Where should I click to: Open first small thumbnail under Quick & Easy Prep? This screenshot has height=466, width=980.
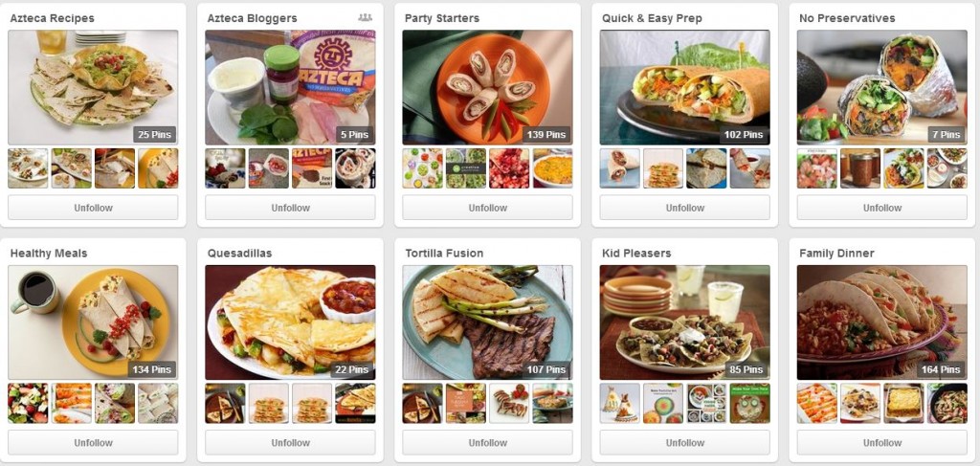(620, 168)
